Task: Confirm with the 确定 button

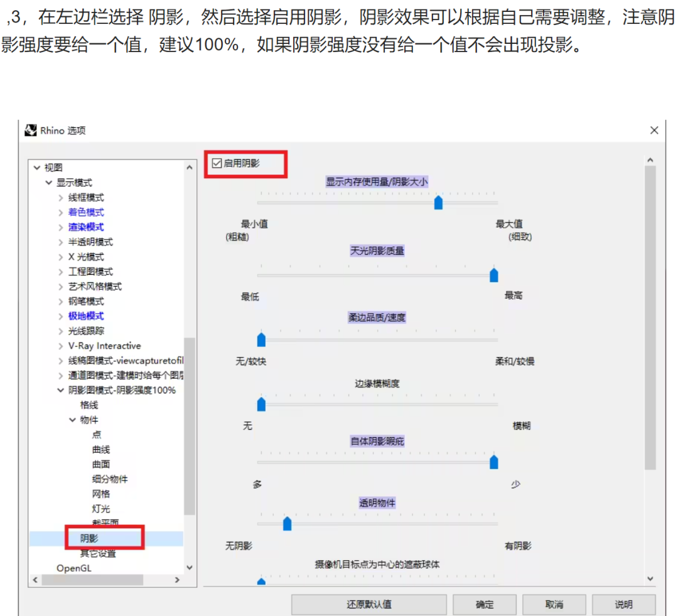Action: [x=484, y=604]
